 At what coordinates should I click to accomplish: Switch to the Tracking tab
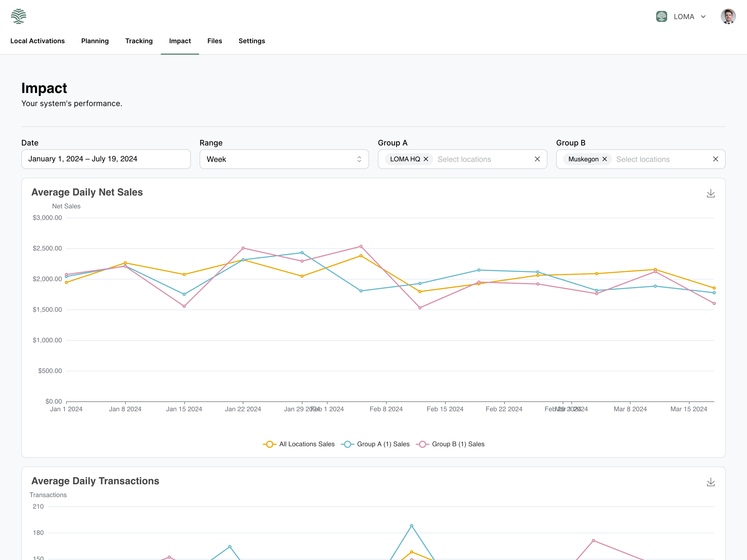139,41
